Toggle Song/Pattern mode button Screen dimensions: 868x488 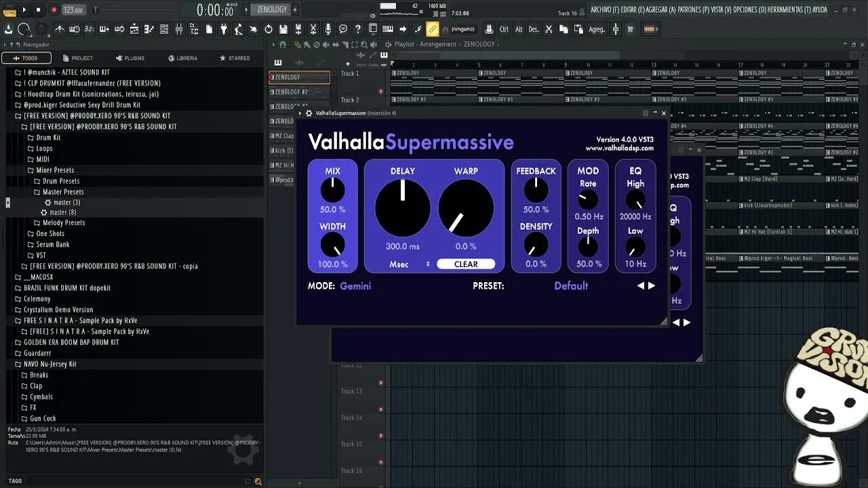[x=9, y=9]
